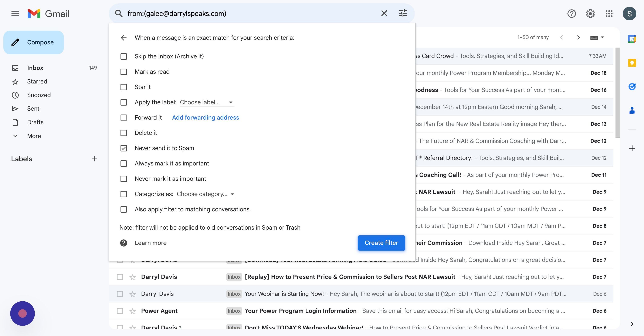Open the search options filter icon

point(403,13)
